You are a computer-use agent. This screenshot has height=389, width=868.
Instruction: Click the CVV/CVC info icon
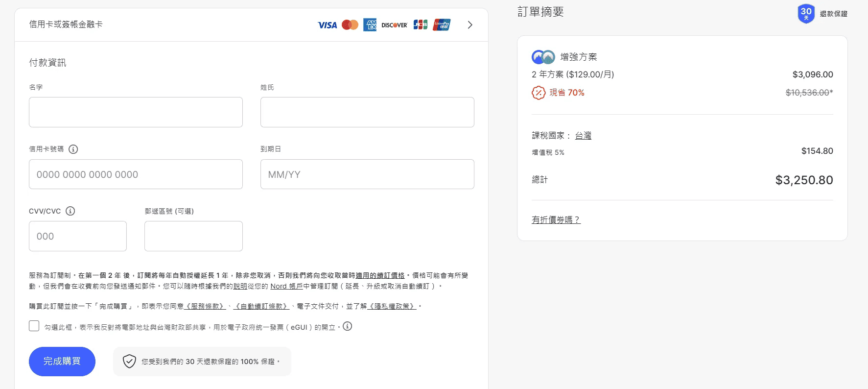70,211
